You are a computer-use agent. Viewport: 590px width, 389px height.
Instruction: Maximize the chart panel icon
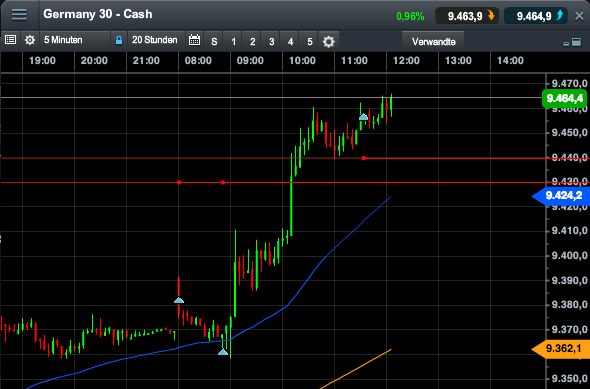(x=576, y=42)
